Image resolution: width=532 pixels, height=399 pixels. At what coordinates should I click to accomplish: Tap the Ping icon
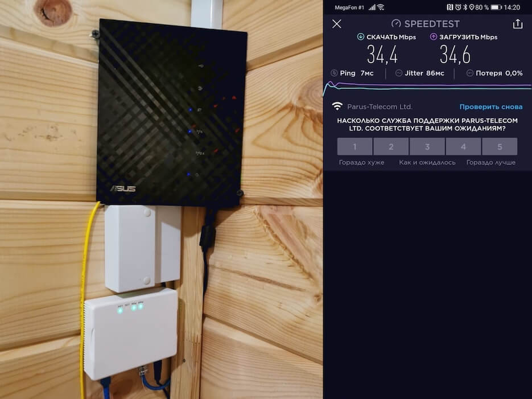tap(334, 73)
